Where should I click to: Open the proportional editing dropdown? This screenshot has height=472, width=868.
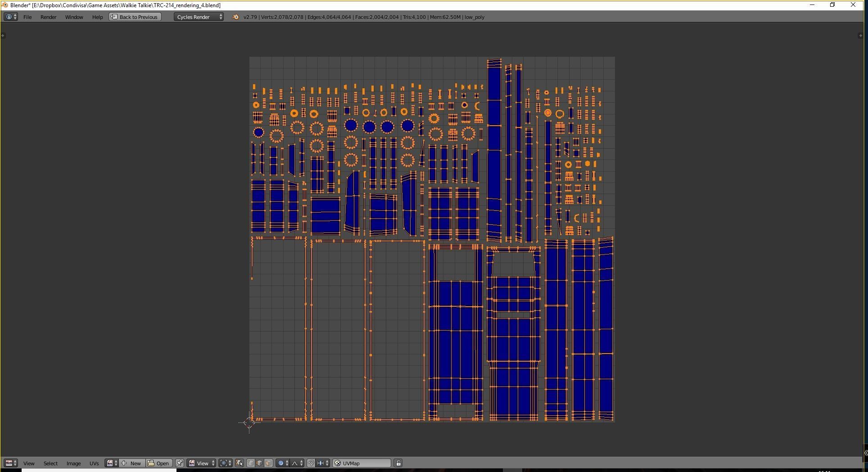283,463
